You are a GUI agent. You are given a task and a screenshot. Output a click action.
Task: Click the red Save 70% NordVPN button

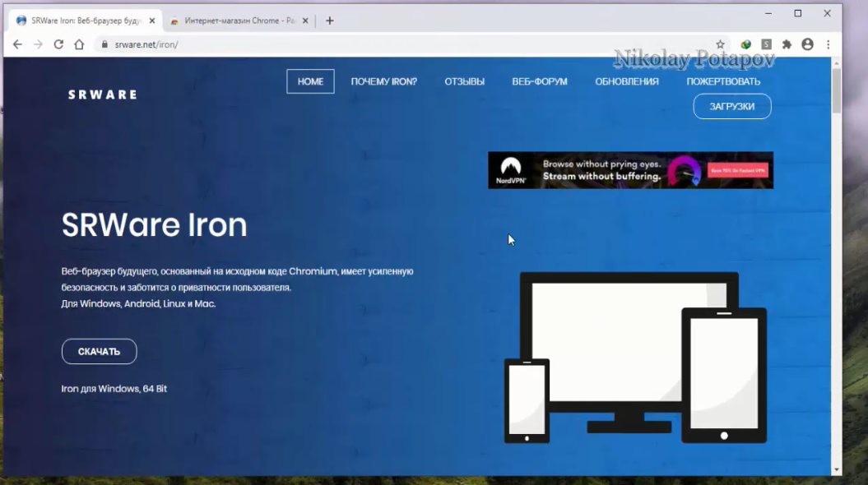pyautogui.click(x=738, y=170)
